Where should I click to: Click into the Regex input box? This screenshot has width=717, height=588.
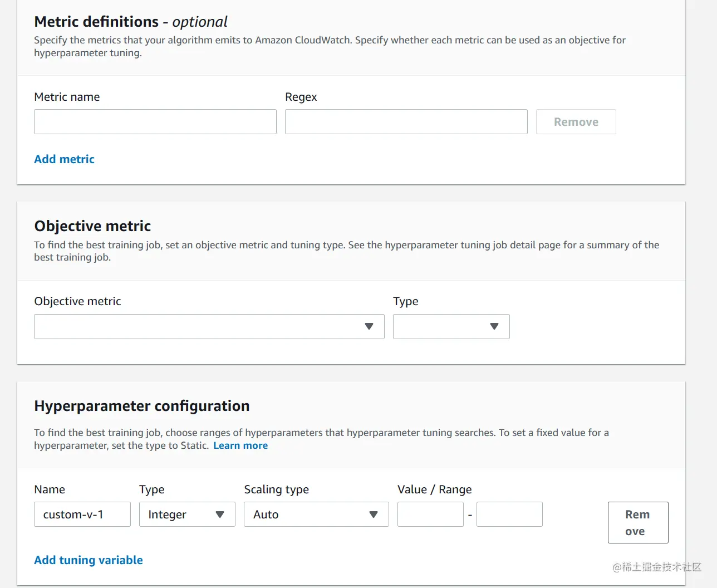point(406,122)
